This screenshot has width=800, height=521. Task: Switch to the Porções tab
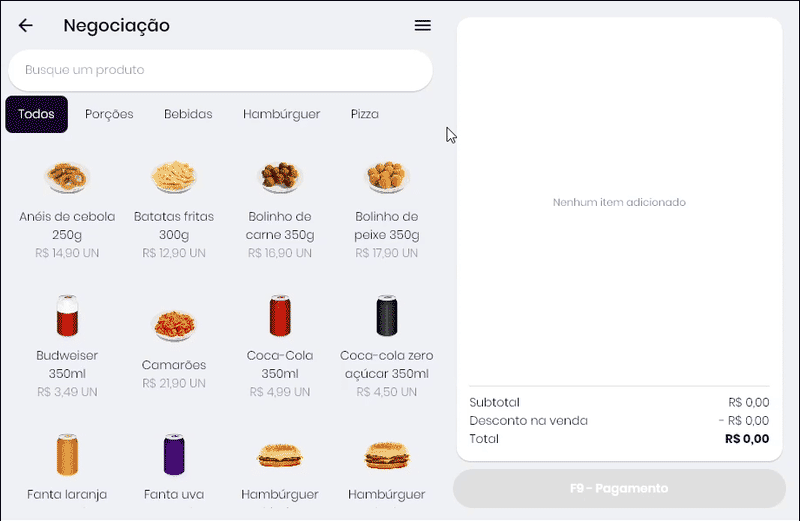(109, 114)
